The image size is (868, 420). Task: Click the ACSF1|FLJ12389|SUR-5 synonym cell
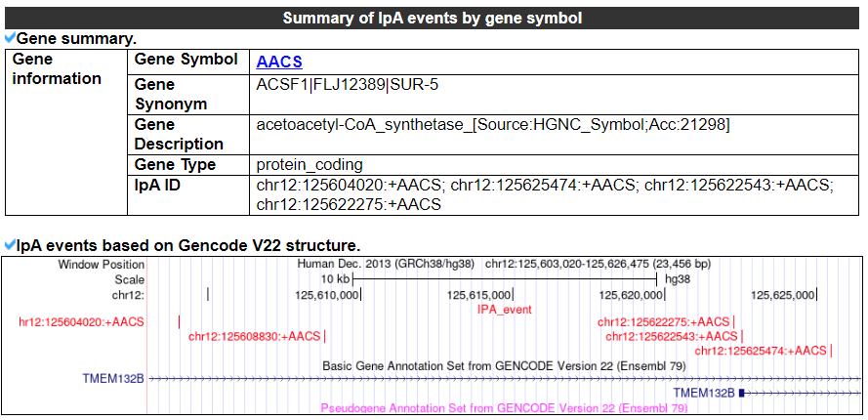point(347,85)
